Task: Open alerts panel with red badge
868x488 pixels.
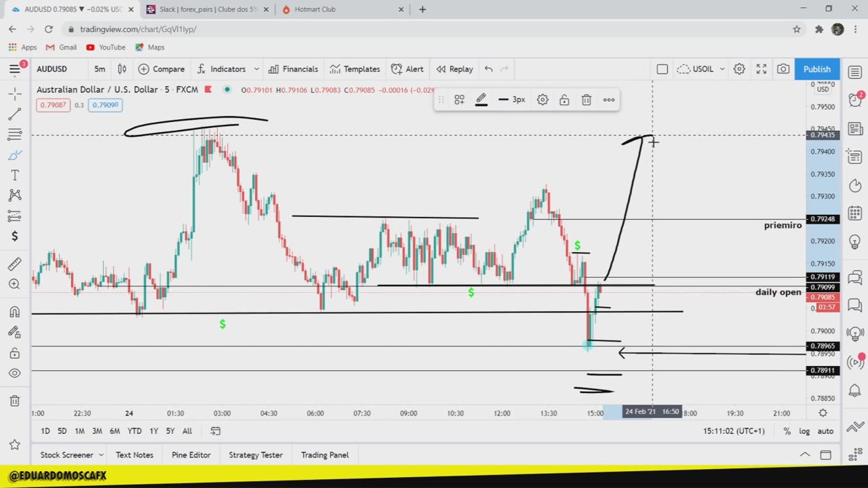Action: [x=854, y=100]
